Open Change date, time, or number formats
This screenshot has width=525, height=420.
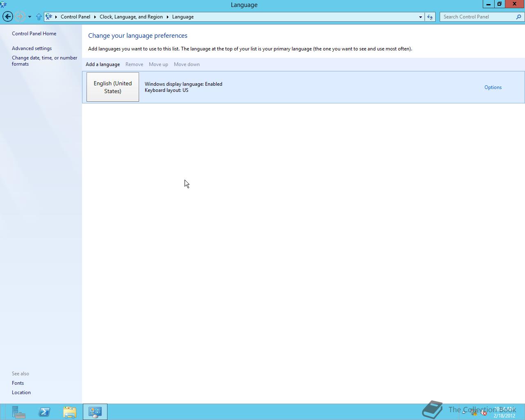pos(44,61)
